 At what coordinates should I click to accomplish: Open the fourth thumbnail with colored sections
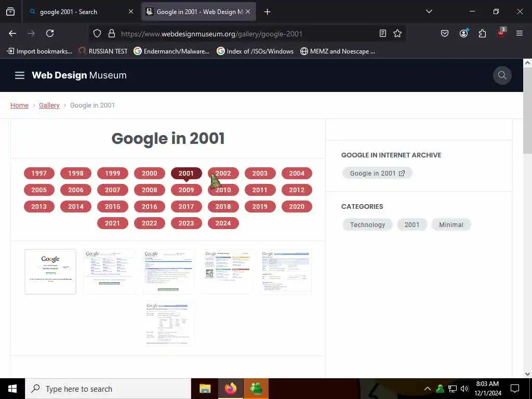point(227,271)
